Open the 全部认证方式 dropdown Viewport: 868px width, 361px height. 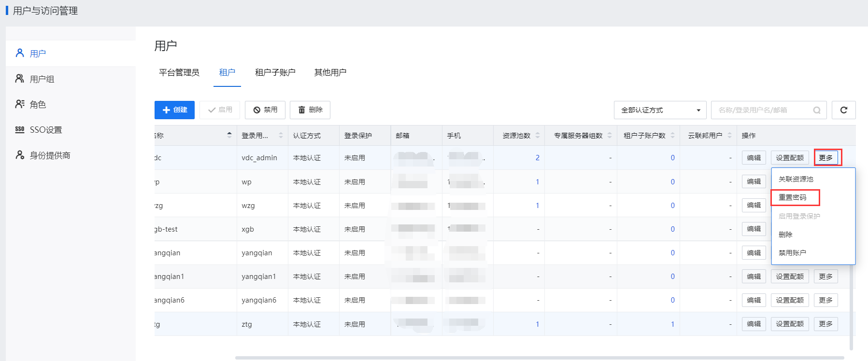click(x=660, y=110)
